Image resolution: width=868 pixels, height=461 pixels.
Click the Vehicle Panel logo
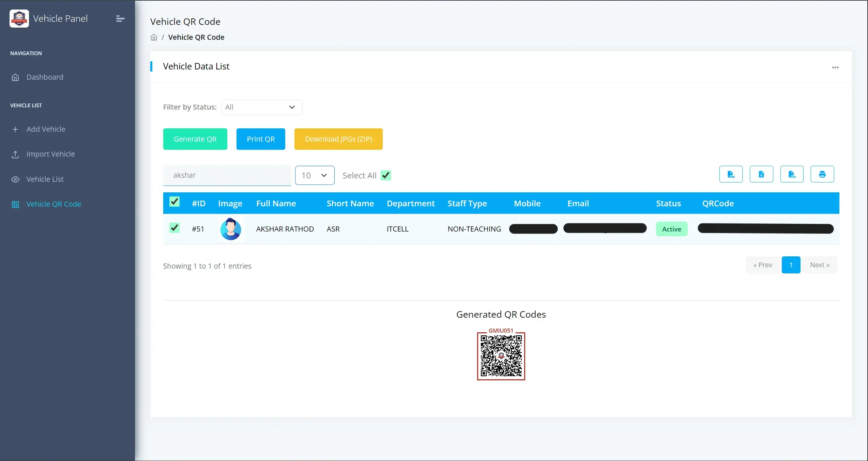(x=19, y=18)
